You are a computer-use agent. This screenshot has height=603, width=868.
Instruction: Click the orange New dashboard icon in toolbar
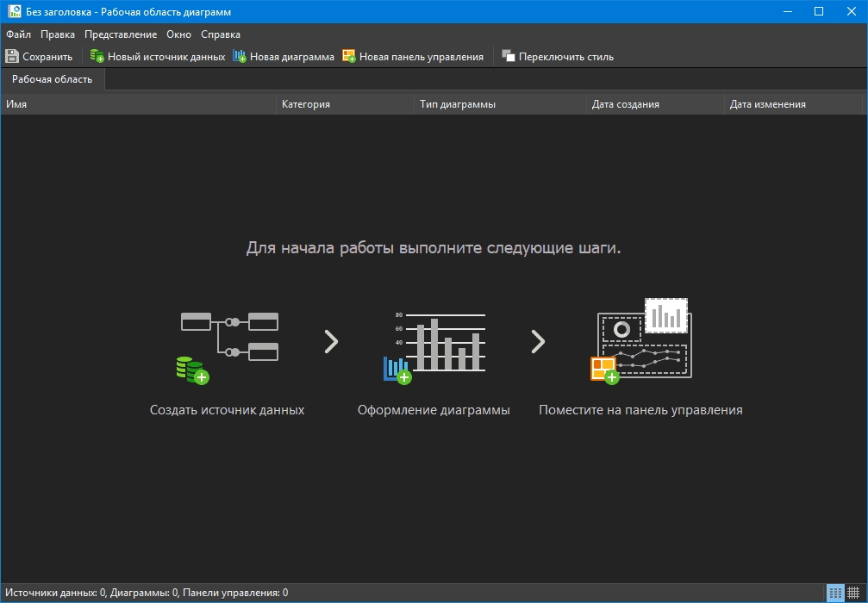point(349,56)
